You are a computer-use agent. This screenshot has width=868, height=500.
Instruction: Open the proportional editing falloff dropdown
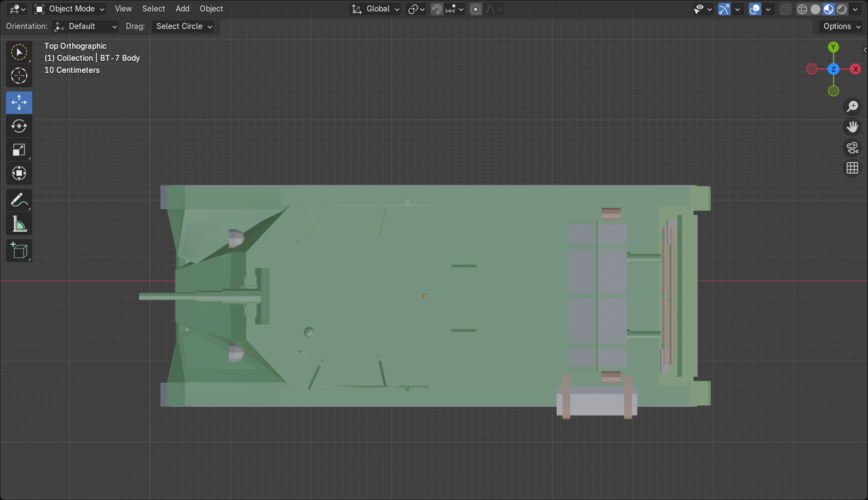[x=494, y=9]
